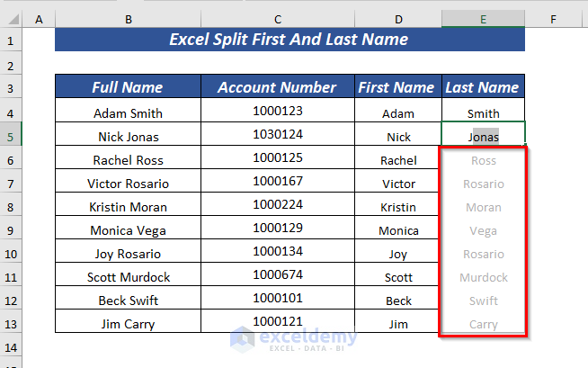The image size is (588, 368).
Task: Click the suggested 'Murdock' last name cell
Action: click(x=483, y=277)
